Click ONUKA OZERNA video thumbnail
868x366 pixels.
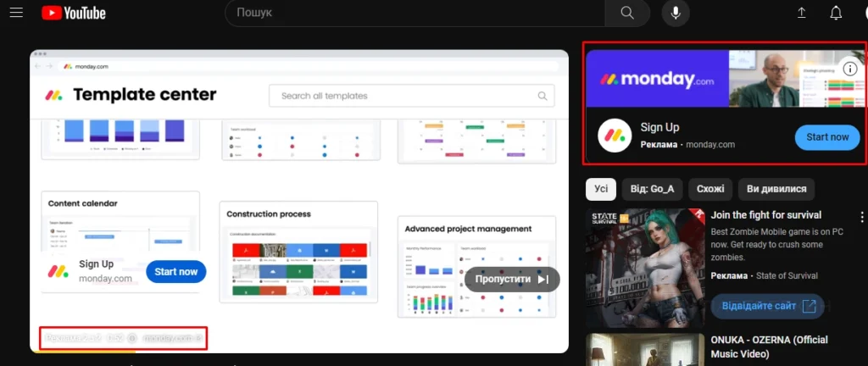coord(645,349)
